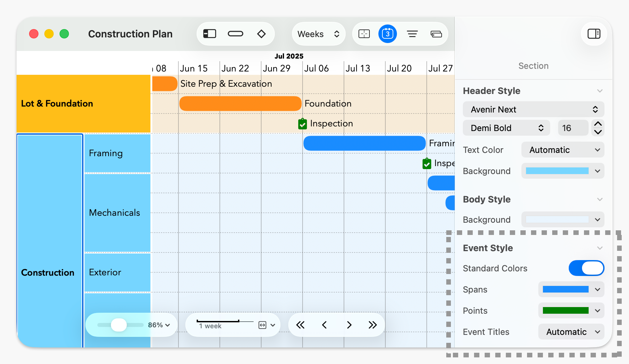Open the Weeks timescale dropdown

pos(318,33)
